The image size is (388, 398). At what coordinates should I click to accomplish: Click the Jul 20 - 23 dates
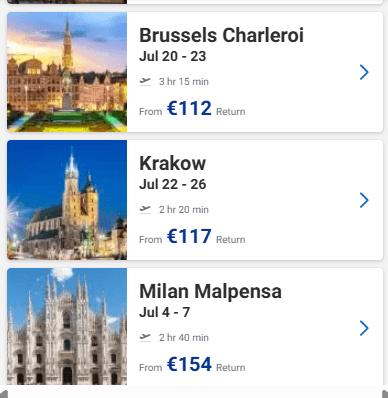point(173,56)
